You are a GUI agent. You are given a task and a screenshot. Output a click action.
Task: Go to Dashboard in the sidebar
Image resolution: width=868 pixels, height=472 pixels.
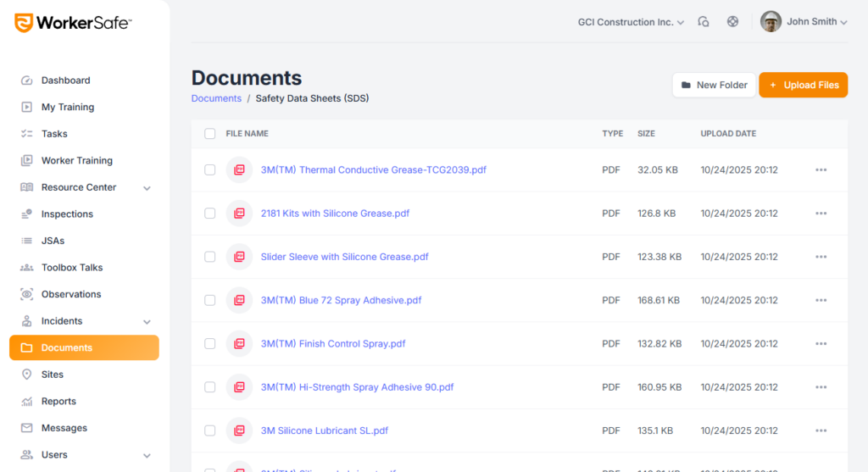84,81
